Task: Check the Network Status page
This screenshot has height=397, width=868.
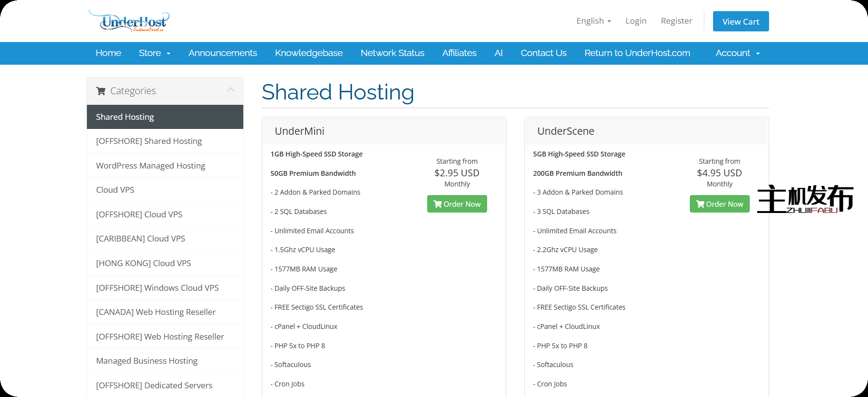Action: (x=392, y=53)
